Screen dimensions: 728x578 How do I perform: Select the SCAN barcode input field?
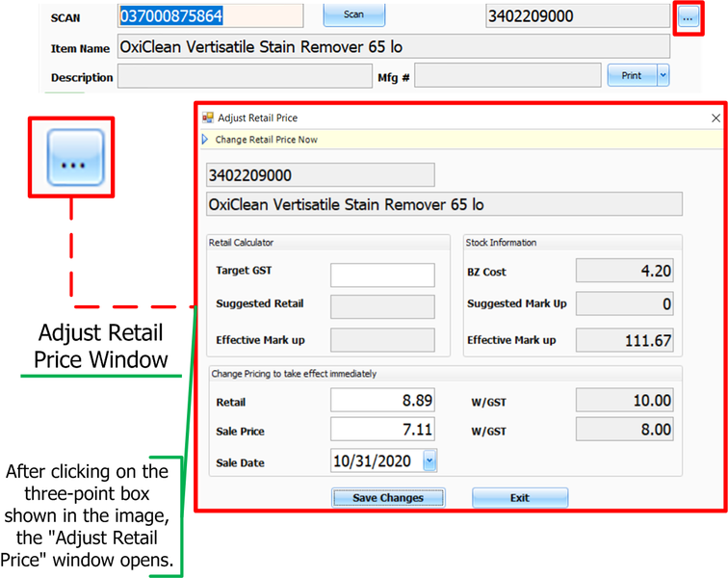coord(210,15)
